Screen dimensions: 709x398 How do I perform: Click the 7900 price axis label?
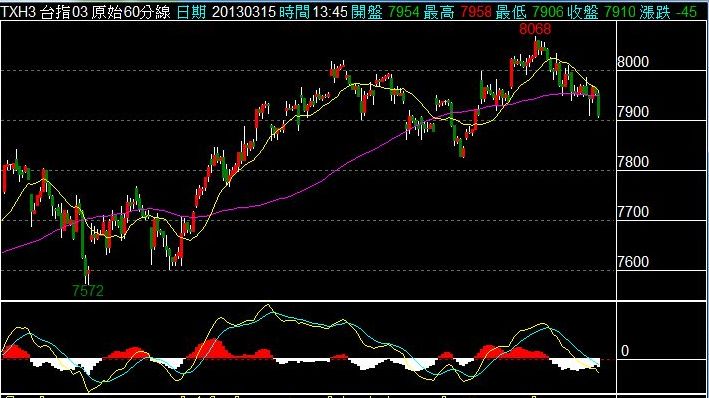pyautogui.click(x=633, y=112)
